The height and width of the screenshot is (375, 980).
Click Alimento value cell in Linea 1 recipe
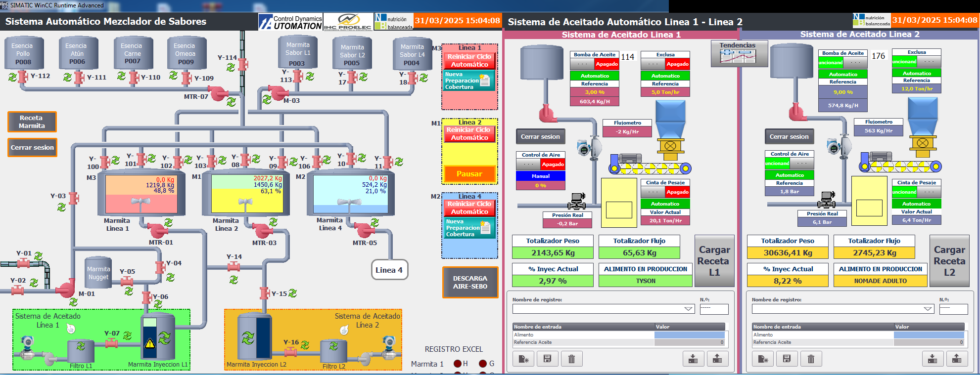[x=690, y=335]
